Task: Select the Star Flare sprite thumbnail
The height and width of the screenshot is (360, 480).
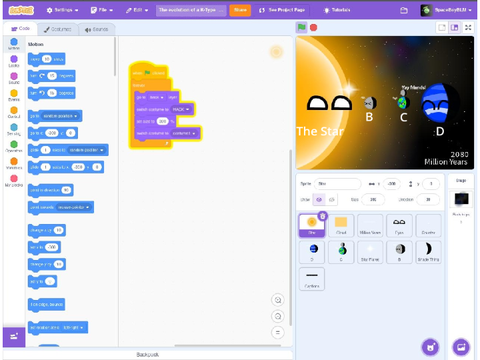Action: pyautogui.click(x=370, y=252)
